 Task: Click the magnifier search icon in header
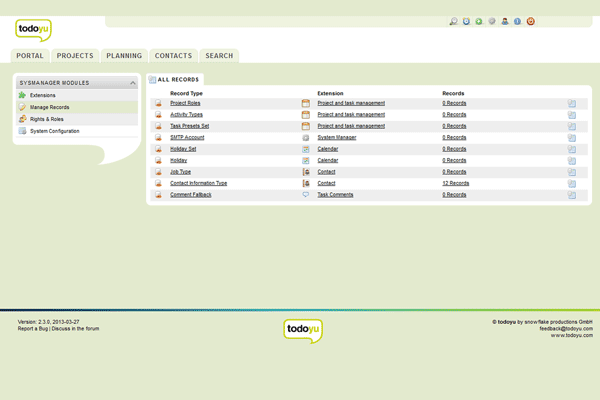click(453, 21)
